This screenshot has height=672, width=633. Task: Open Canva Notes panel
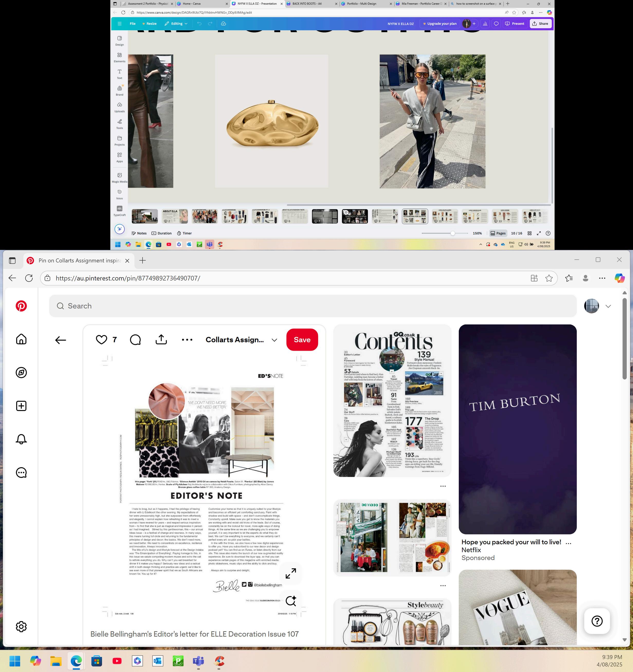139,233
